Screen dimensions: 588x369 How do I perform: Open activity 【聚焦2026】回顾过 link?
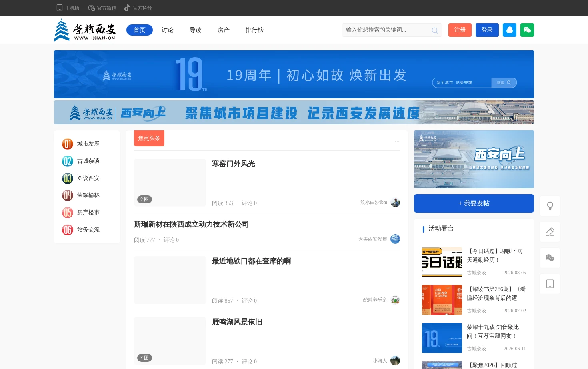pos(492,365)
